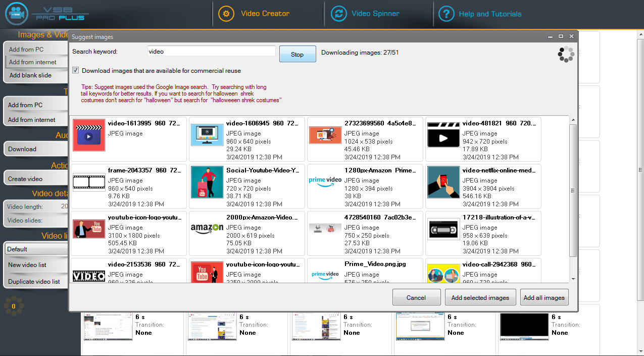
Task: Click the image list scroll down arrow
Action: pyautogui.click(x=573, y=279)
